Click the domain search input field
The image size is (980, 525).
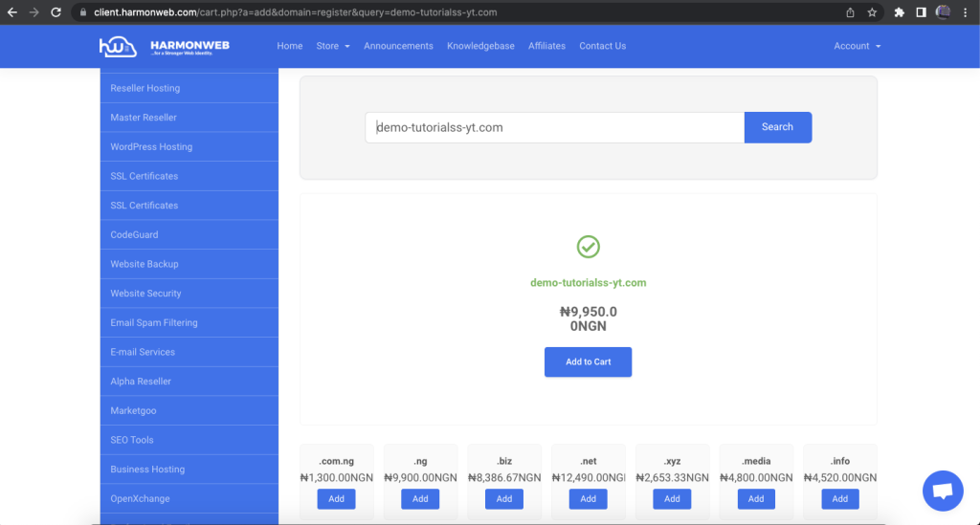pos(554,127)
